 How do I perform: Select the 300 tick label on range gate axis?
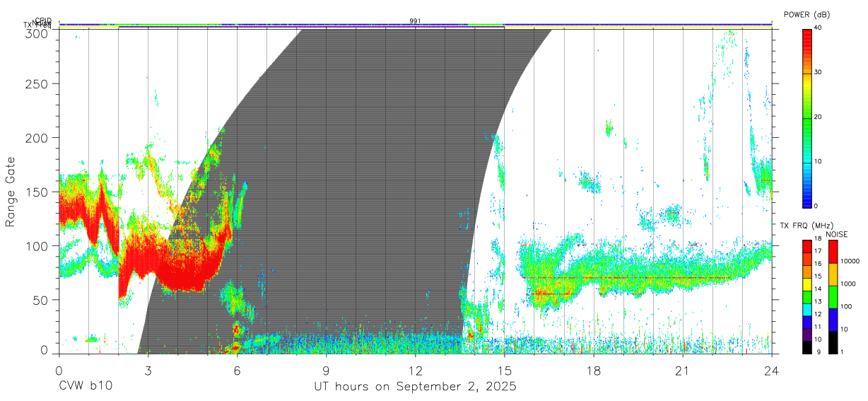click(36, 33)
